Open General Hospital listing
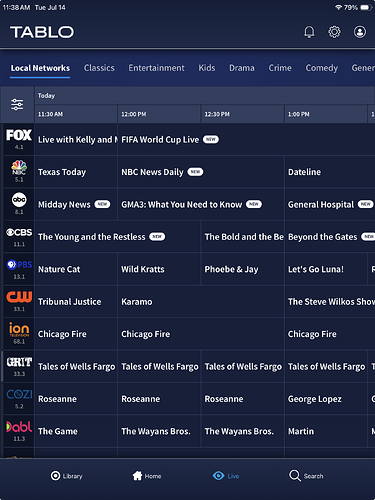This screenshot has width=375, height=500. pyautogui.click(x=330, y=204)
